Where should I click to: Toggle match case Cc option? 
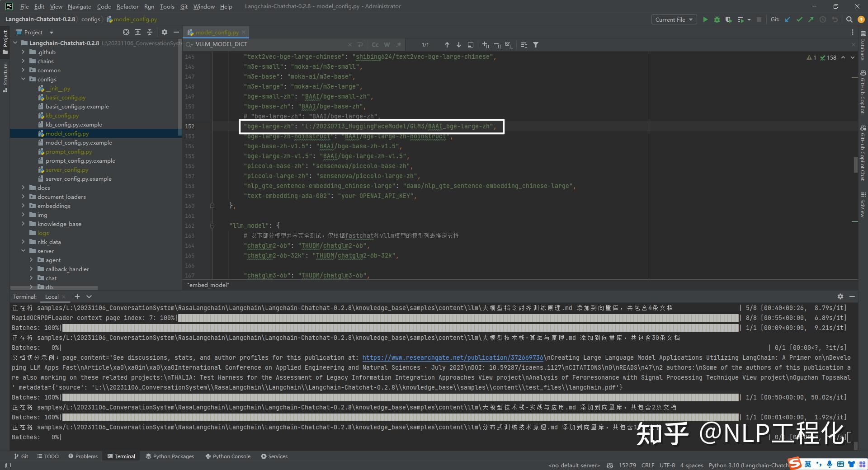(x=375, y=45)
